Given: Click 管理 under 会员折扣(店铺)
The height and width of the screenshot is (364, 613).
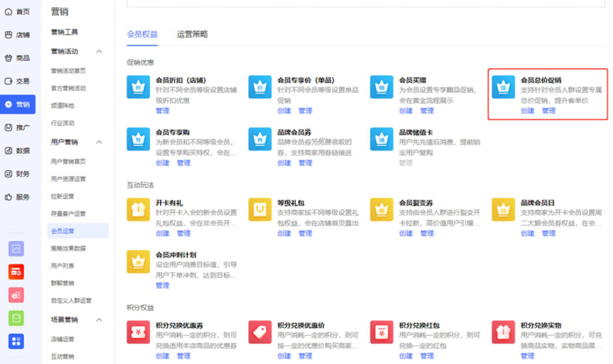Looking at the screenshot, I should point(163,111).
